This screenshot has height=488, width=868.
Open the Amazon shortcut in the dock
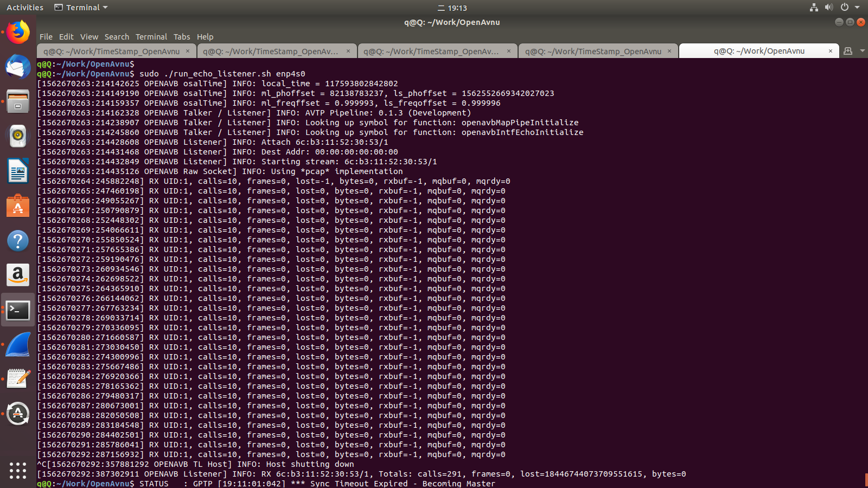click(x=17, y=275)
